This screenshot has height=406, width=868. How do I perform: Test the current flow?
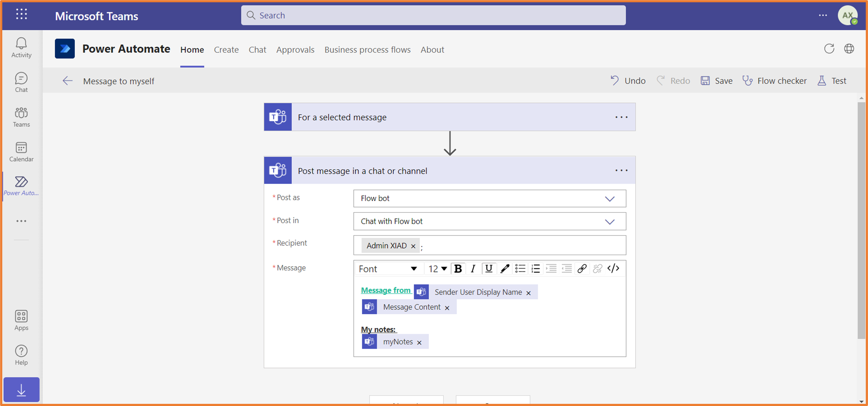pyautogui.click(x=831, y=81)
